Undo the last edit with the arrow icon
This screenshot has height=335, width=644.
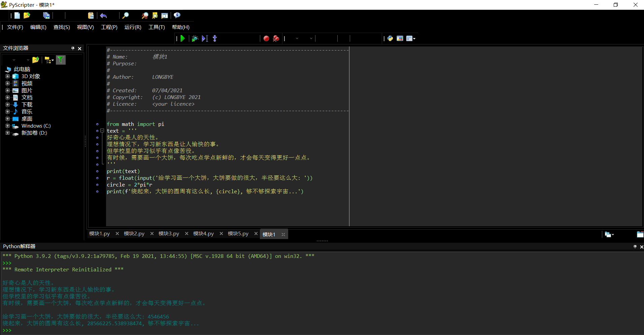click(x=103, y=15)
